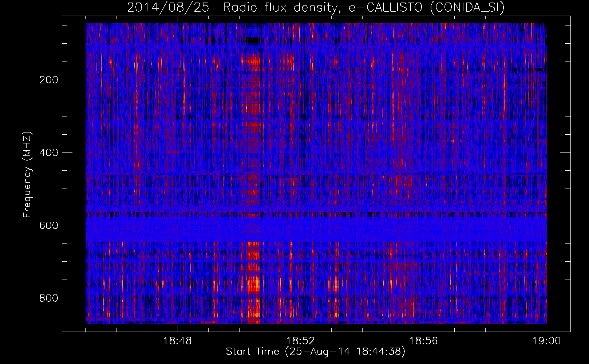This screenshot has width=589, height=364.
Task: Click the '200' frequency tick label
Action: pos(48,80)
